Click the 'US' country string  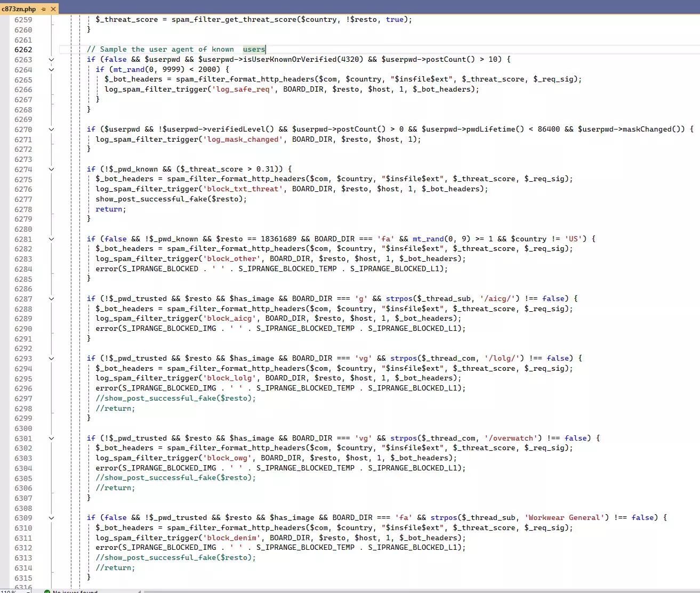click(x=574, y=239)
